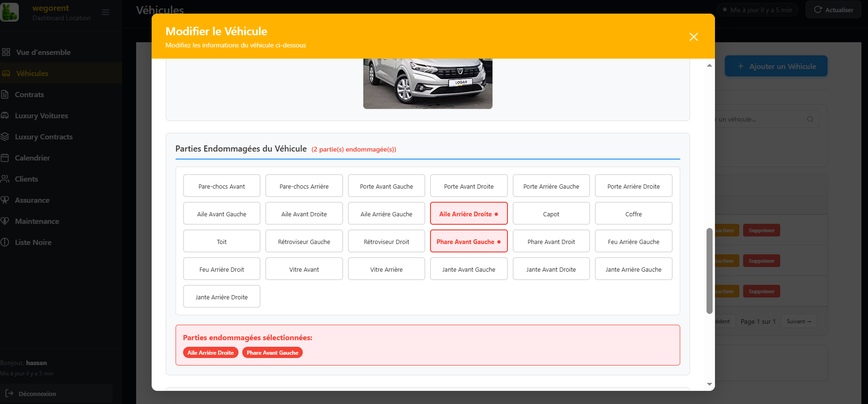Click the search magnifier icon
Image resolution: width=868 pixels, height=404 pixels.
tap(810, 119)
